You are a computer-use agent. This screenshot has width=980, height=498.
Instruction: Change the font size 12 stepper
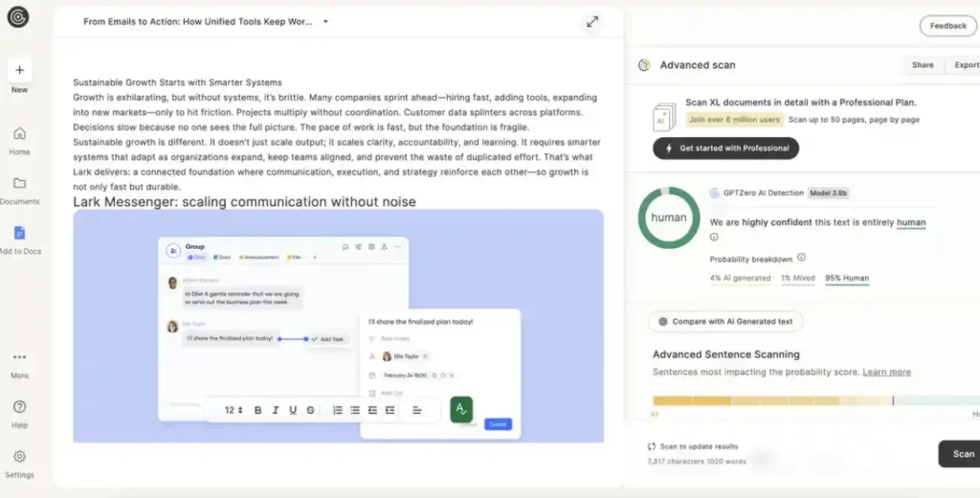point(234,411)
